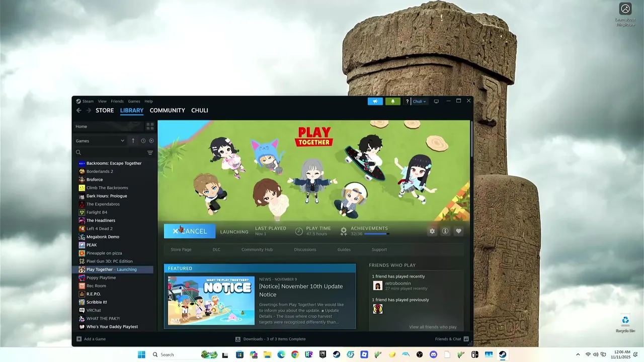This screenshot has height=362, width=644.
Task: Open the LIBRARY tab
Action: click(x=132, y=111)
